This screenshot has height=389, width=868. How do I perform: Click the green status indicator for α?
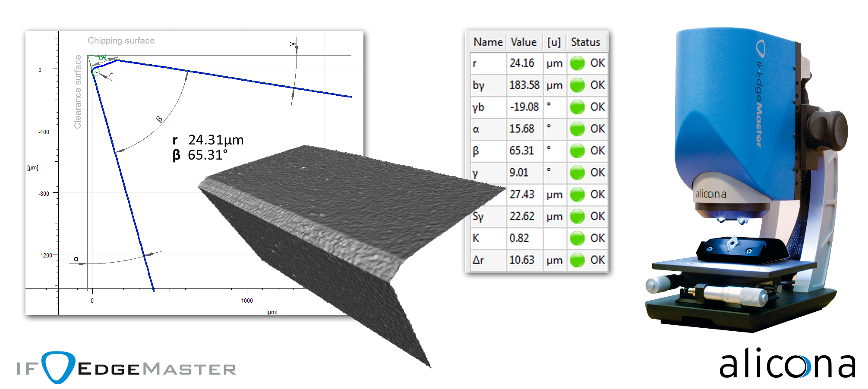[x=577, y=129]
